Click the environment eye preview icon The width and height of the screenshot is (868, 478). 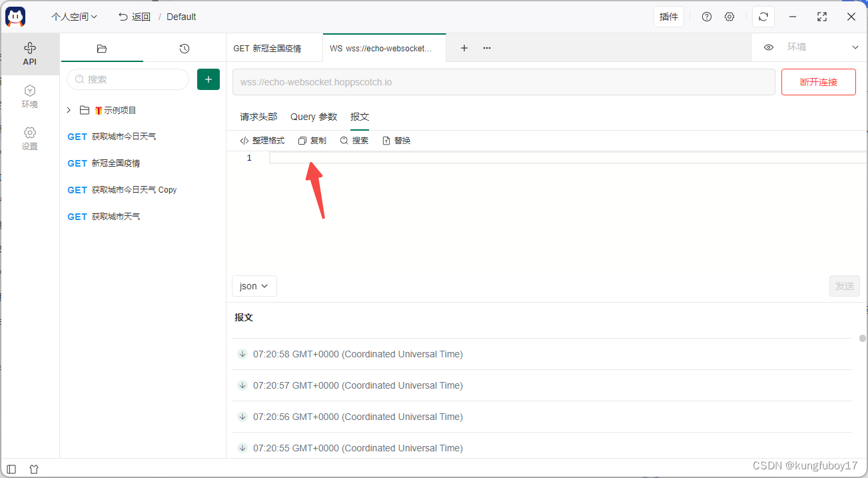(x=769, y=47)
